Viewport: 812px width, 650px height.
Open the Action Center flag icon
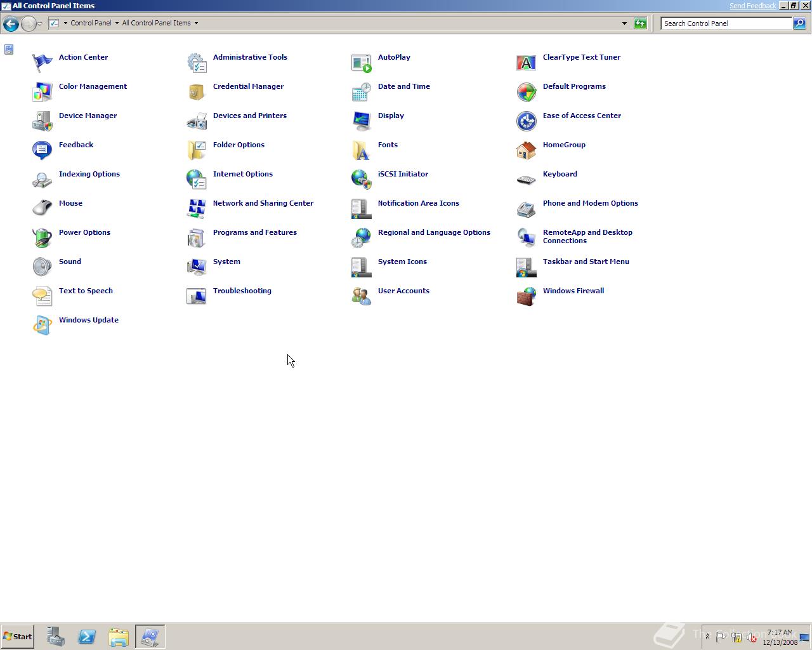pyautogui.click(x=43, y=62)
